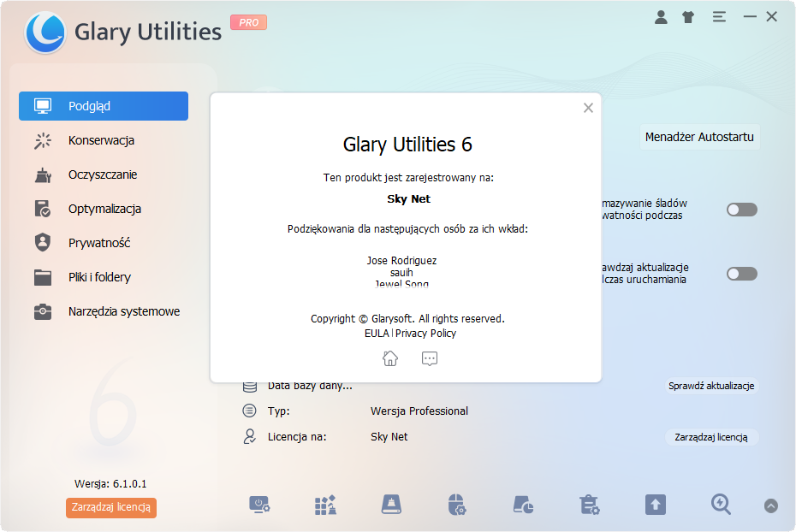Click the Sky Net license value below dialog
Viewport: 796px width, 532px height.
(x=389, y=437)
